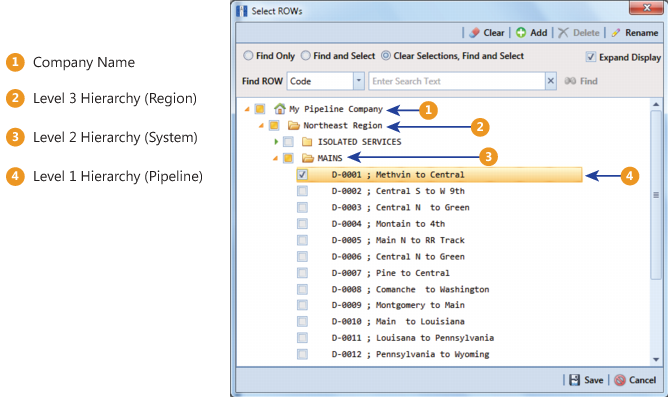Check the D-0005 Main N to RR Track box
The height and width of the screenshot is (398, 669).
pos(303,240)
